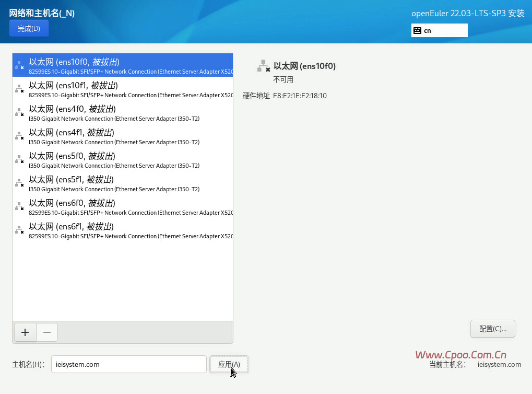Click the network icon for ens6f0 row
Screen dimensions: 532x394
19,206
